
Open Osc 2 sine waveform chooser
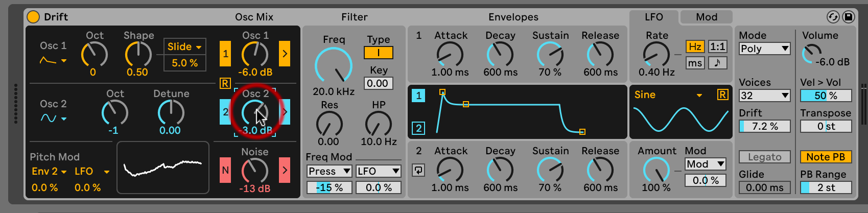tap(53, 119)
